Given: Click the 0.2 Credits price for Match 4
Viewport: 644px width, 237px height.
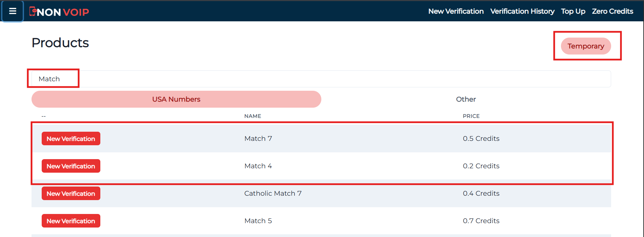Looking at the screenshot, I should [481, 166].
